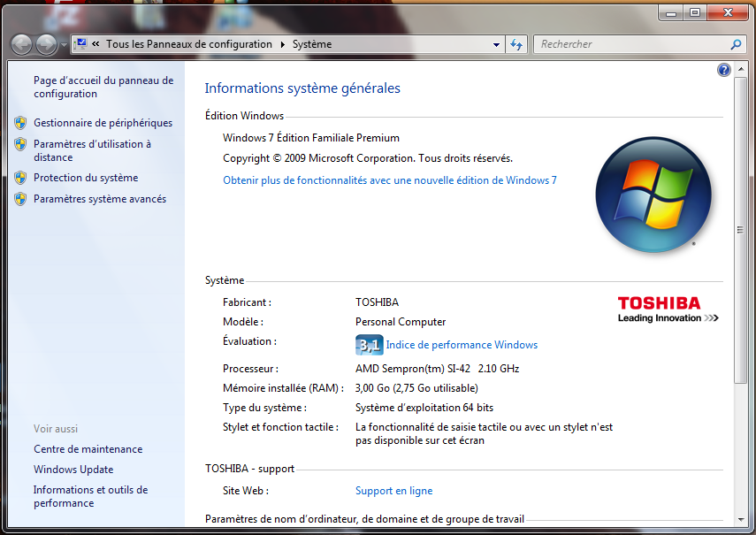756x535 pixels.
Task: Click the Back navigation arrow
Action: 21,44
